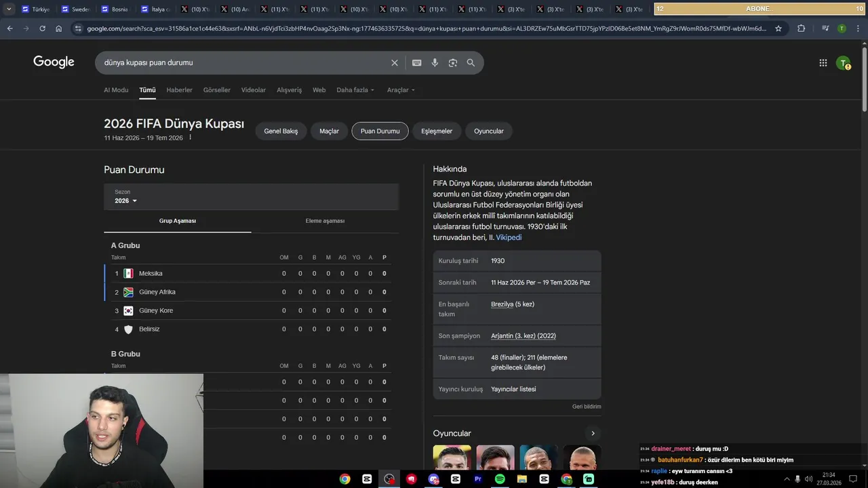
Task: Open the on-screen keyboard icon in search
Action: (416, 62)
